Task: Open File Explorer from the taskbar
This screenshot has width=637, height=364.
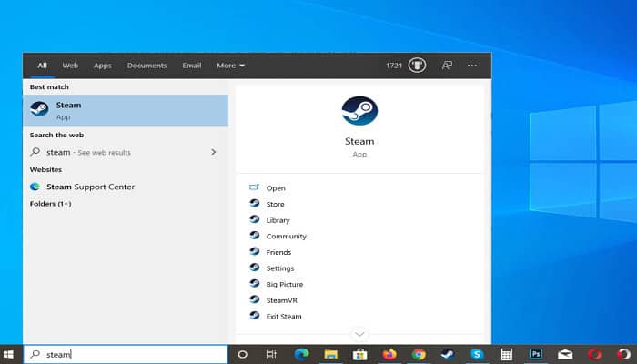Action: (x=330, y=354)
